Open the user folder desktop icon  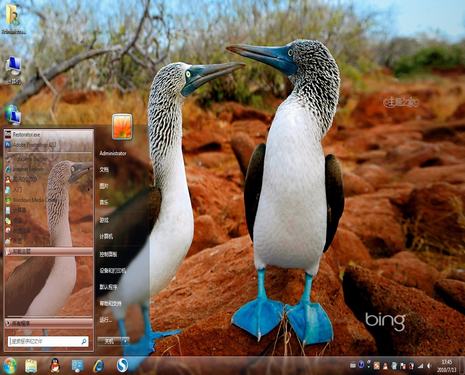tap(13, 18)
